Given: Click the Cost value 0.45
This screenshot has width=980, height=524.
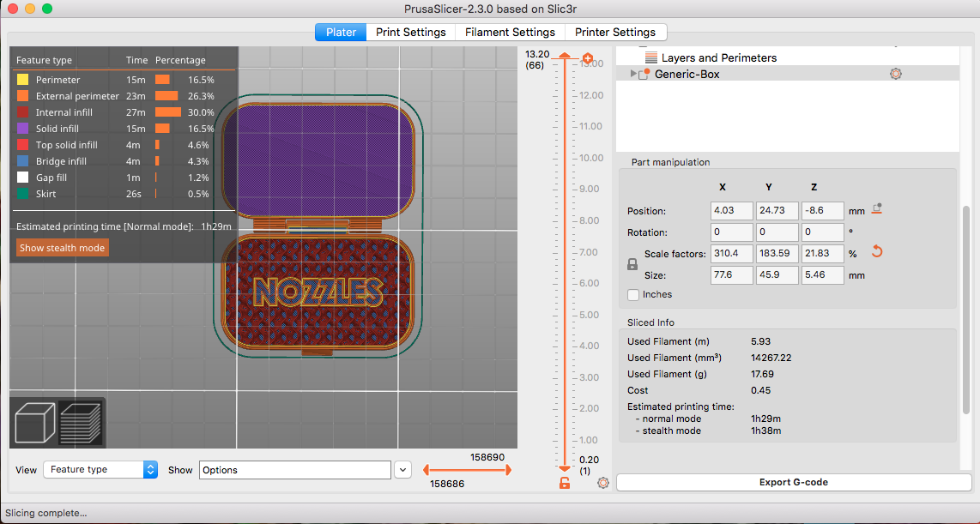Looking at the screenshot, I should tap(760, 390).
